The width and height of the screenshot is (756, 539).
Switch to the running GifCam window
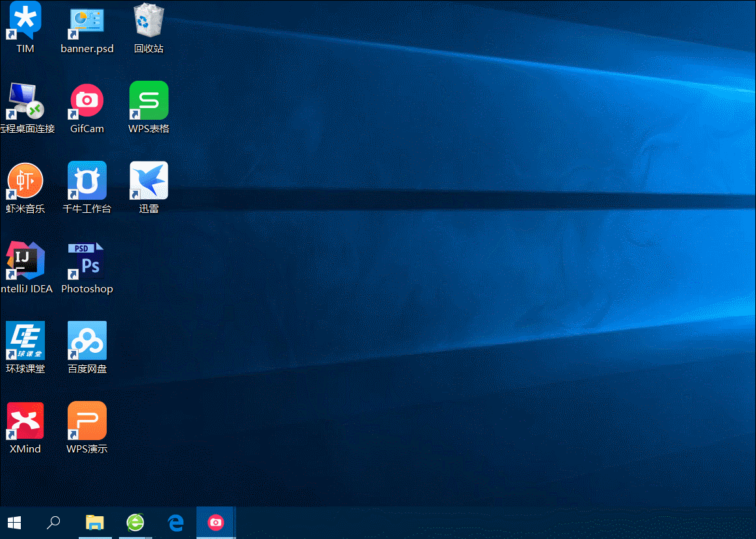click(x=215, y=523)
